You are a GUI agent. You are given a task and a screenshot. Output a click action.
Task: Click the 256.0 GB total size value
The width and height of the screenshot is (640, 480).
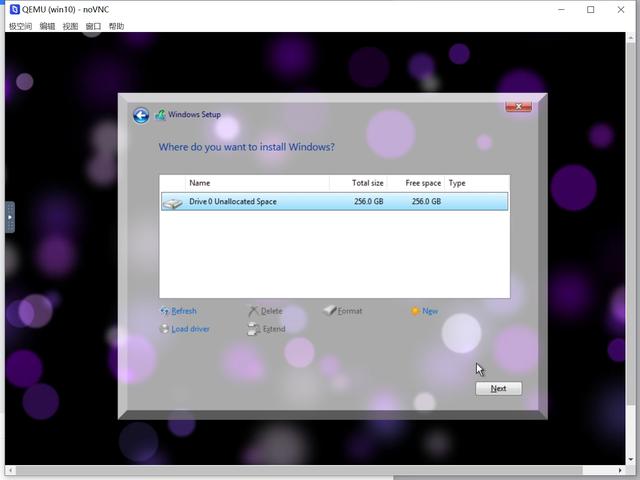[369, 201]
